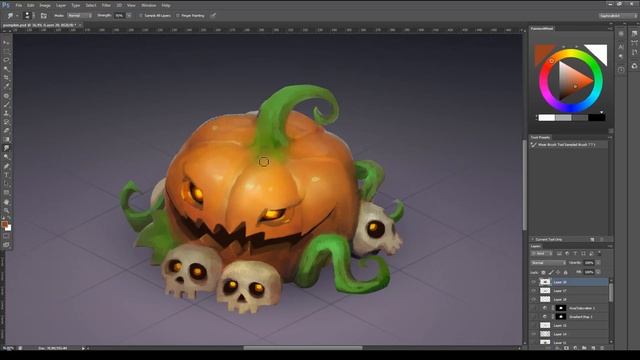
Task: Select the Move tool
Action: [6, 42]
